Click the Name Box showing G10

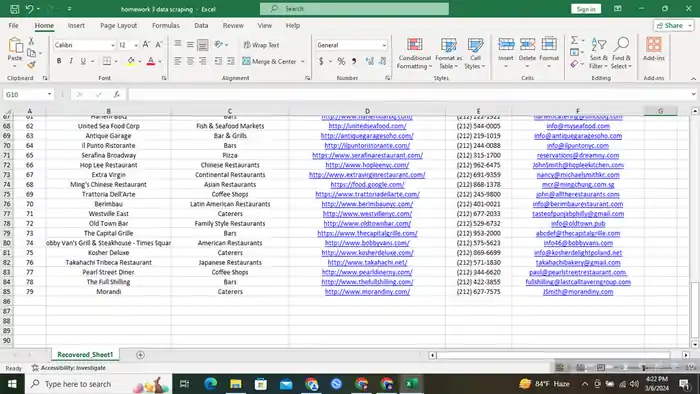pos(28,95)
